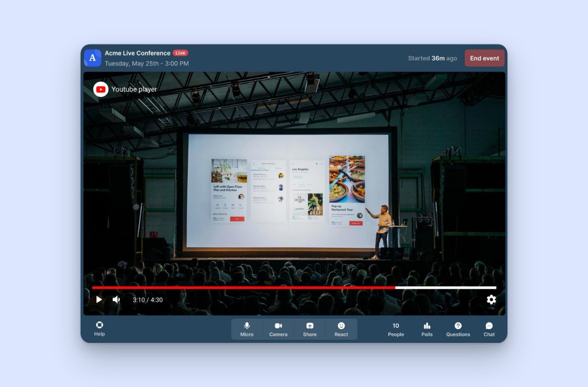Open the Chat panel

coord(489,330)
